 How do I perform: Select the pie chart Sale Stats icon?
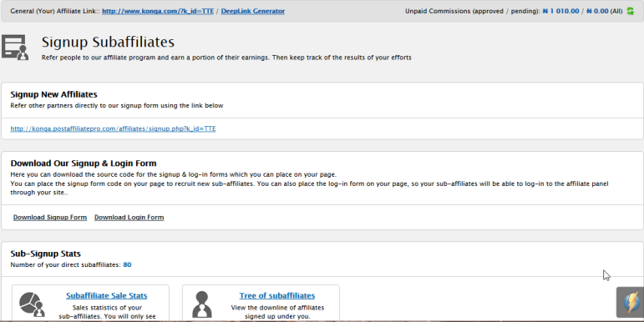(32, 304)
